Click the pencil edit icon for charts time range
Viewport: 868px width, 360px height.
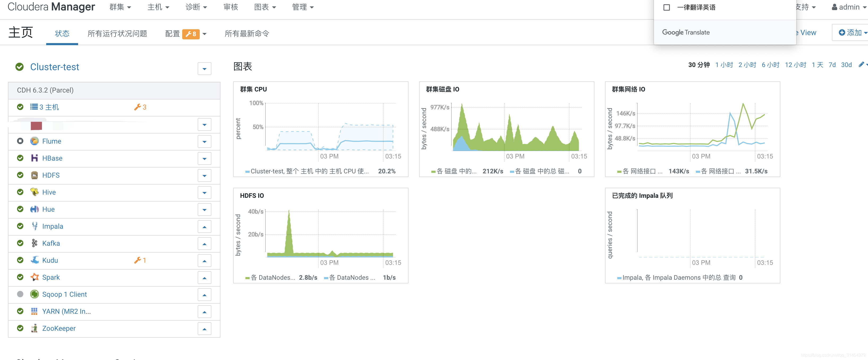(x=861, y=64)
